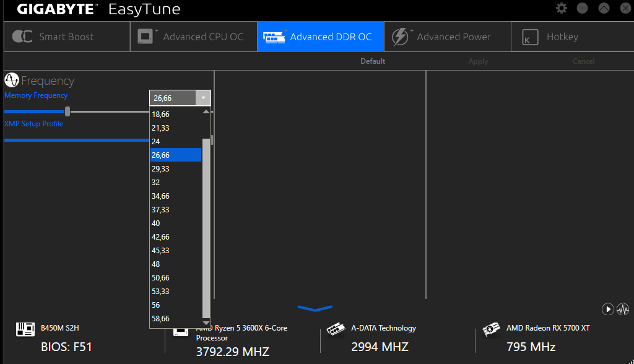Select 21,33 in the frequency list
This screenshot has height=364, width=634.
click(176, 128)
